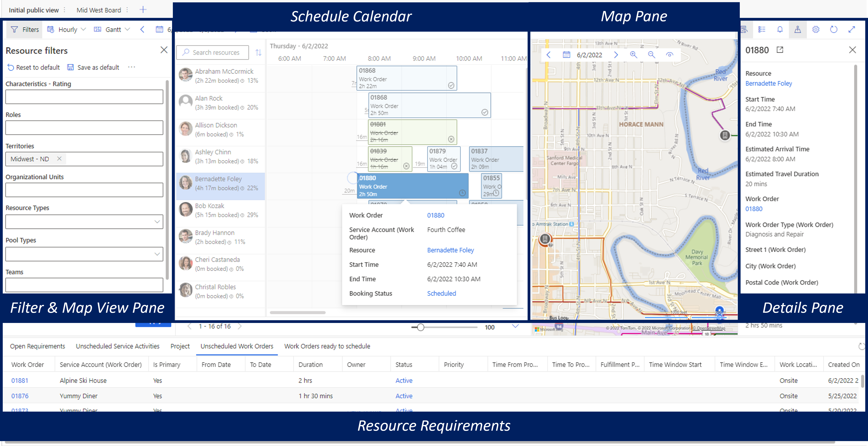Switch to Unscheduled Service Activities tab
868x446 pixels.
[x=118, y=346]
